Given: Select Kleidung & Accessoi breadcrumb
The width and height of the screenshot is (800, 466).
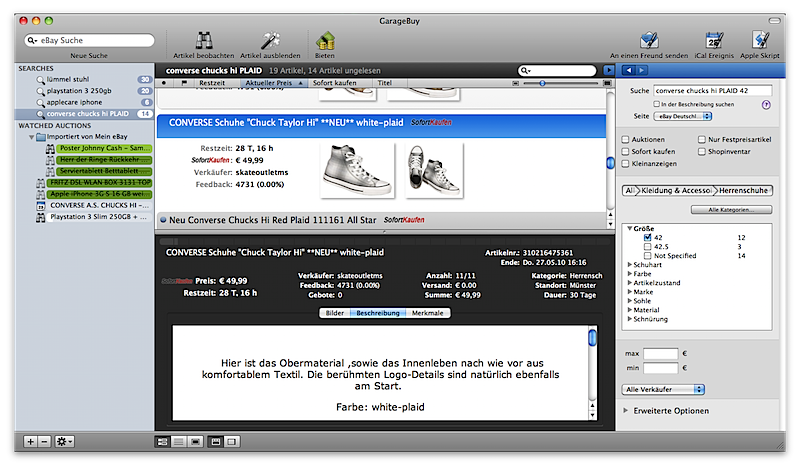Looking at the screenshot, I should (x=677, y=190).
